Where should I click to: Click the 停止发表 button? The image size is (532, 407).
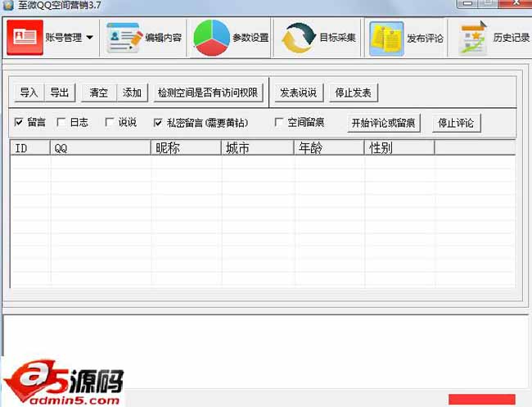(354, 93)
